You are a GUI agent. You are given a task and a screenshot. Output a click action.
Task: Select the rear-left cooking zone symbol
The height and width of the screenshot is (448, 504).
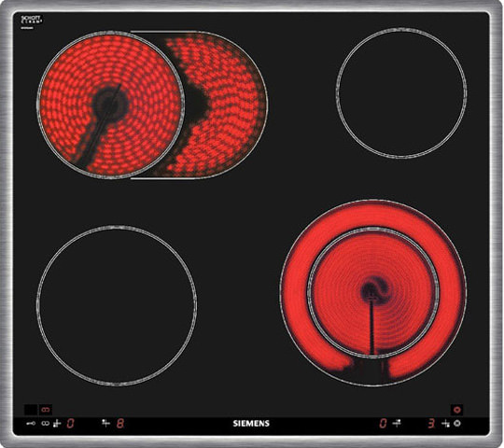[x=105, y=423]
